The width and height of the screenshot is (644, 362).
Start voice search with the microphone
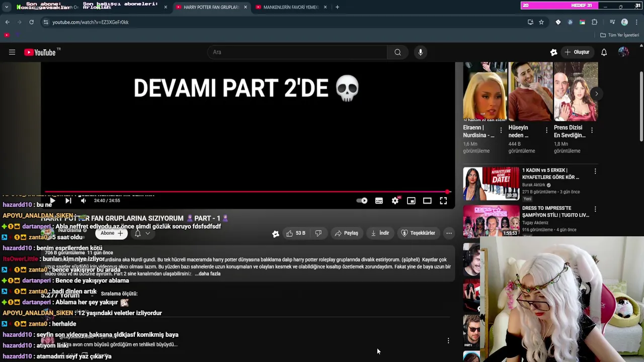pos(421,52)
